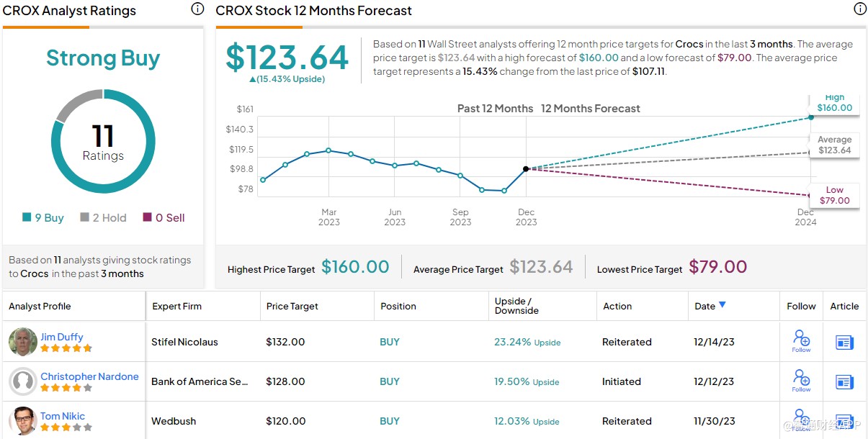Follow analyst Christopher Nardone

click(801, 380)
